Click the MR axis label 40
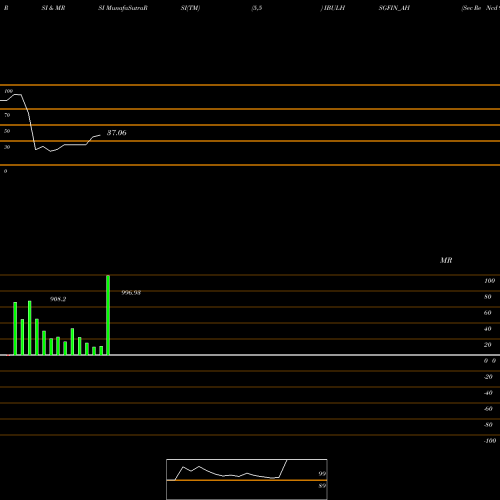500x500 pixels. 488,329
